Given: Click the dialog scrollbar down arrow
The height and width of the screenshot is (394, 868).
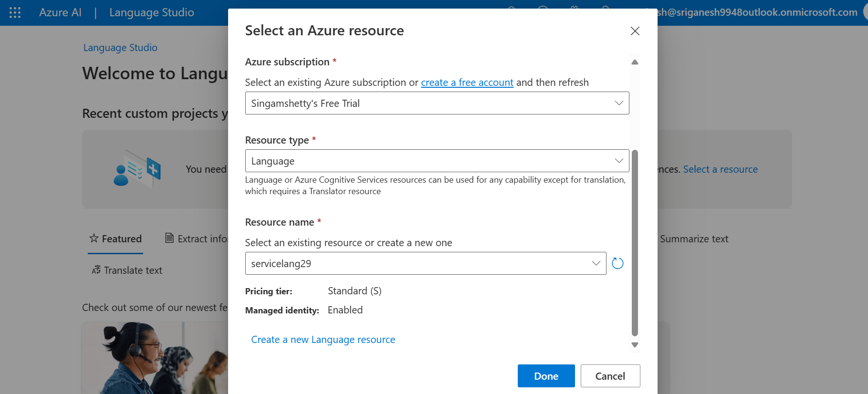Looking at the screenshot, I should pyautogui.click(x=635, y=344).
